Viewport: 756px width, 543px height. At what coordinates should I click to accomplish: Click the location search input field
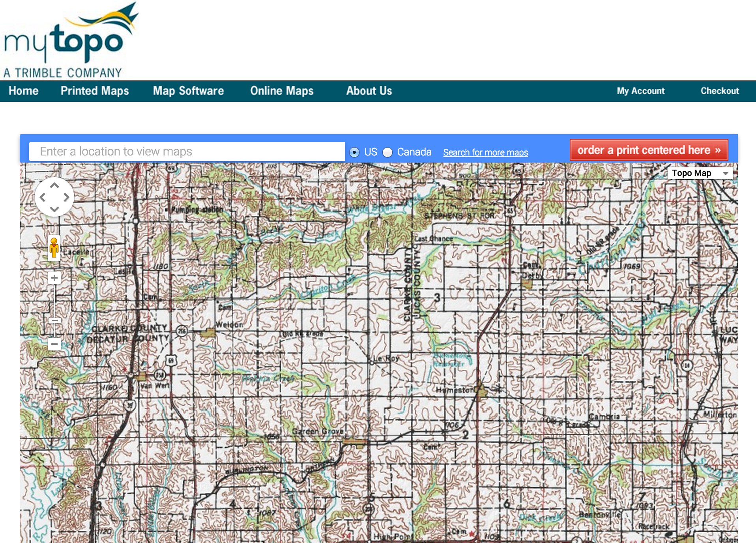click(x=187, y=152)
